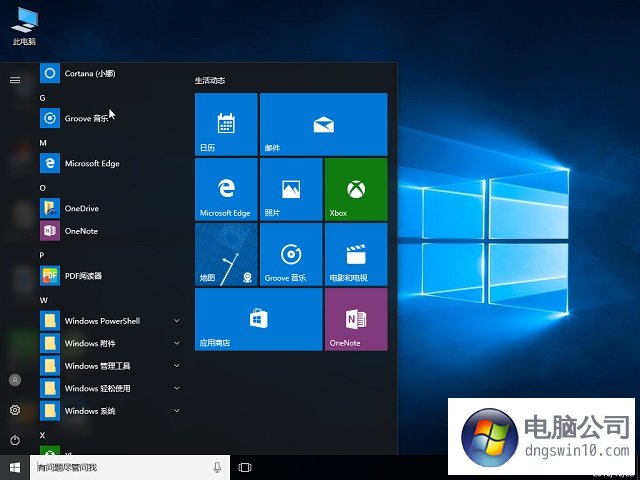This screenshot has height=480, width=640.
Task: Select OneDrive in the app list
Action: point(81,208)
